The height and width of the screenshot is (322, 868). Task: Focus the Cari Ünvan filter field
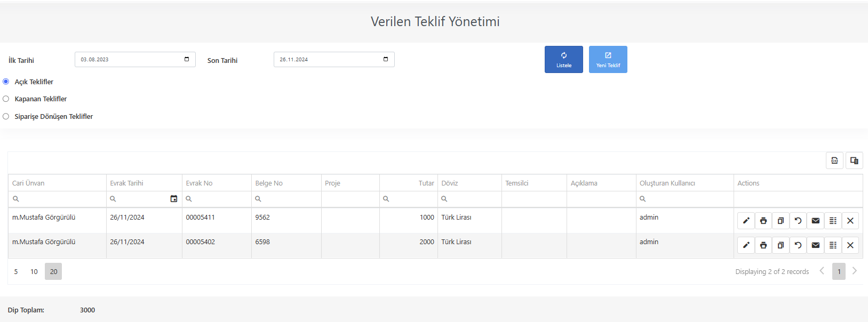point(57,199)
